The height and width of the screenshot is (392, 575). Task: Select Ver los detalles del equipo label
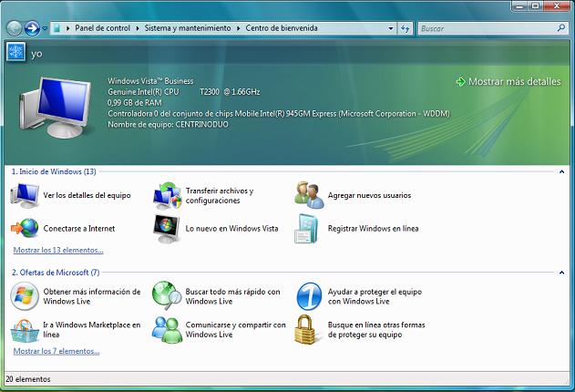(x=87, y=195)
